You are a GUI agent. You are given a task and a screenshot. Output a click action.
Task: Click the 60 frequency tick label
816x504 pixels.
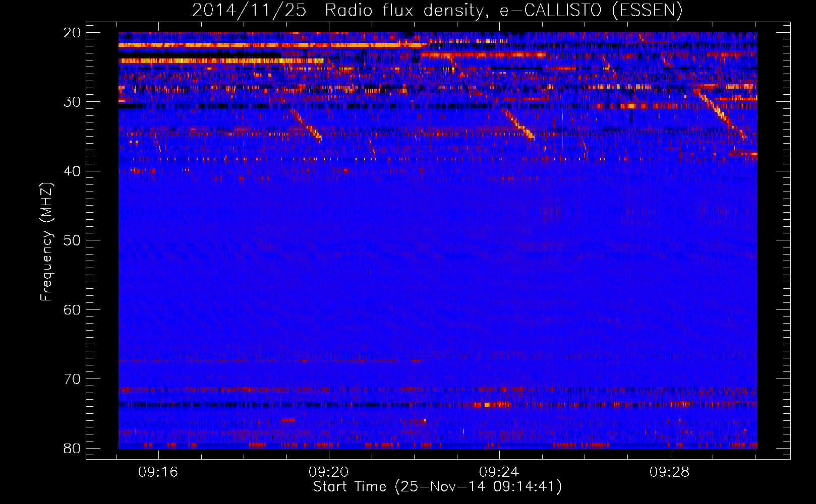click(x=72, y=309)
